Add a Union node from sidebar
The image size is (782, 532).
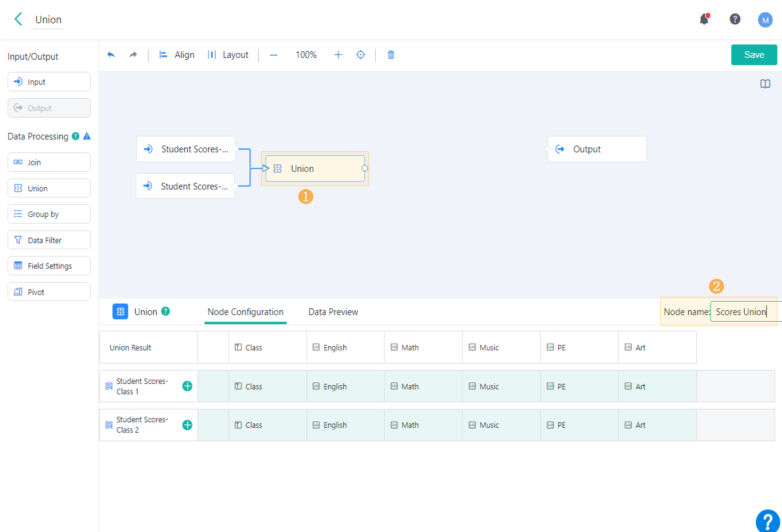[49, 188]
